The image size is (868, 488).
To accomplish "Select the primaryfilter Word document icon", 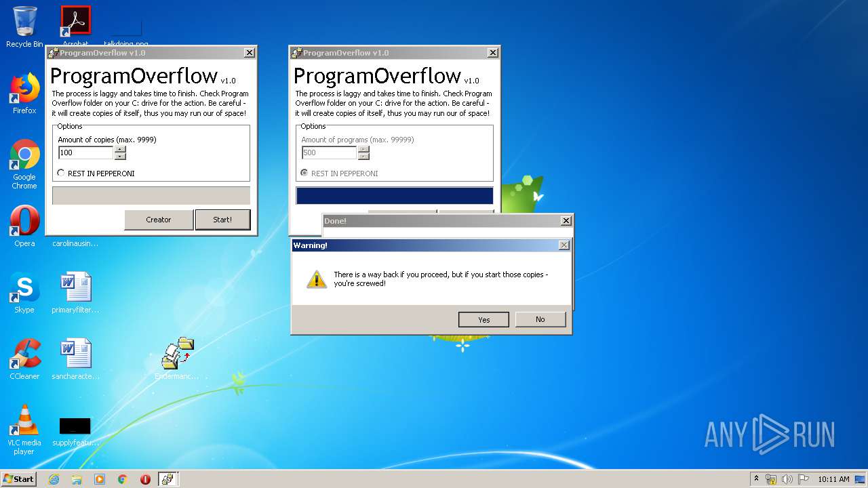I will coord(75,293).
